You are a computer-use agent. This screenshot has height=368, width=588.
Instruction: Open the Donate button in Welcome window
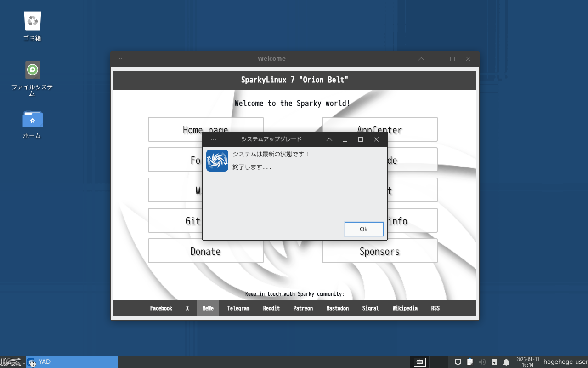coord(206,251)
